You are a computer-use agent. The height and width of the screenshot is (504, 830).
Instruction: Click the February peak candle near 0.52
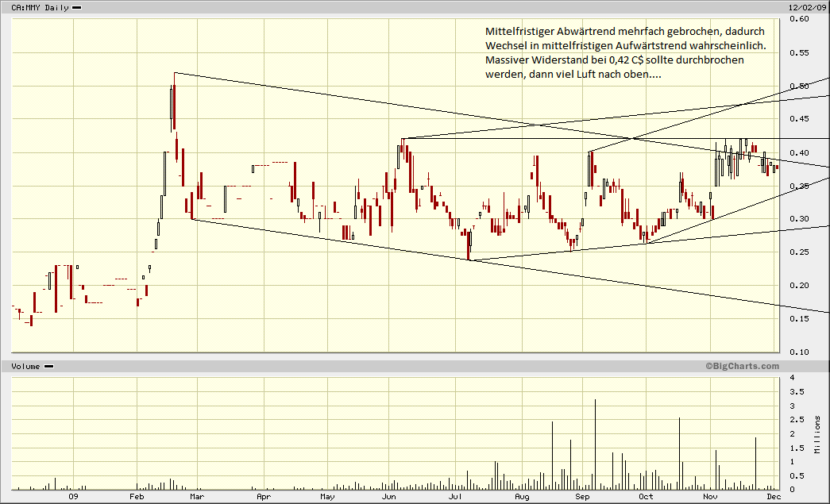[x=173, y=103]
